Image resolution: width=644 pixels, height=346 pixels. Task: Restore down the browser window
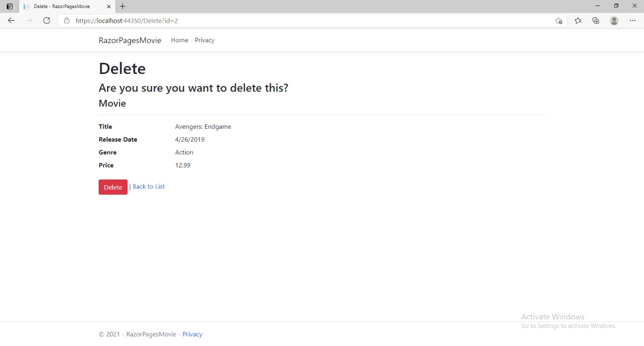click(x=616, y=6)
